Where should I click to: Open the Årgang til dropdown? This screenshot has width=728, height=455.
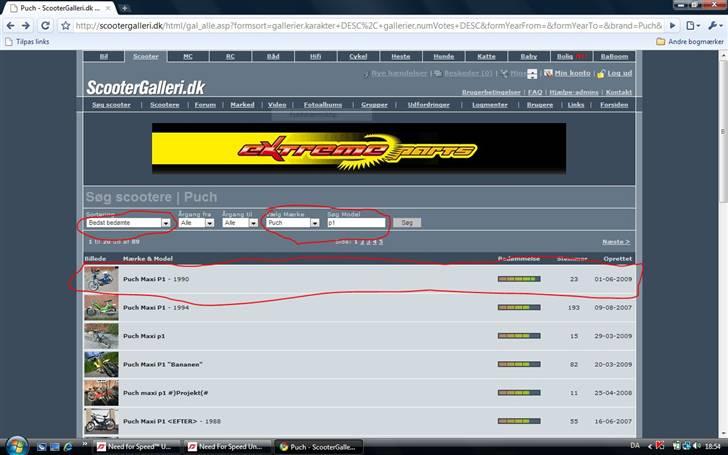(x=240, y=223)
